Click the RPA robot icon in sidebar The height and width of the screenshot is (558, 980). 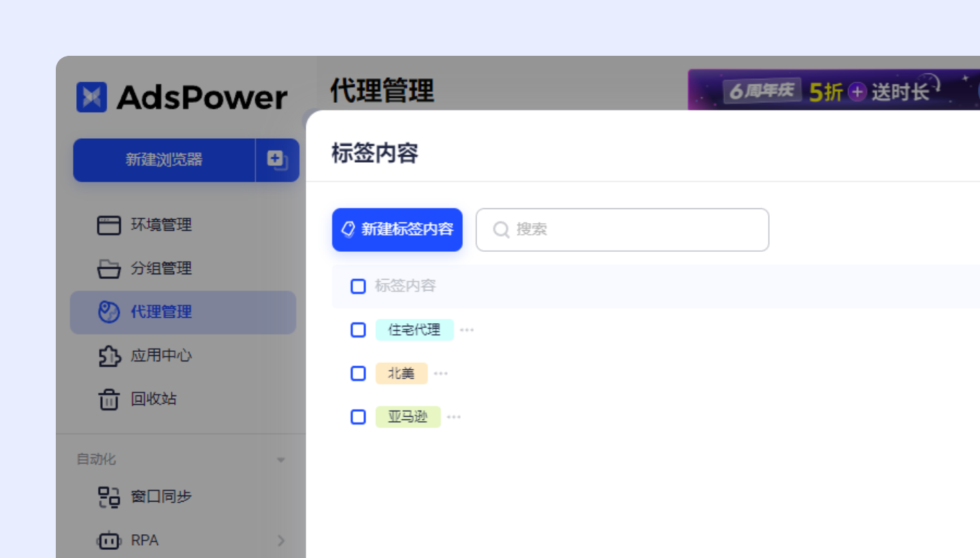(109, 540)
